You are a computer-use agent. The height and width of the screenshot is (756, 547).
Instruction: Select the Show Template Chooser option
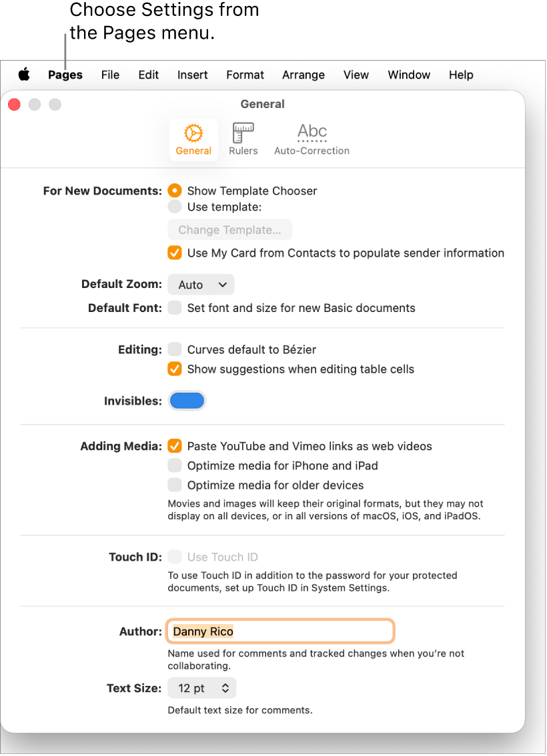click(x=174, y=191)
